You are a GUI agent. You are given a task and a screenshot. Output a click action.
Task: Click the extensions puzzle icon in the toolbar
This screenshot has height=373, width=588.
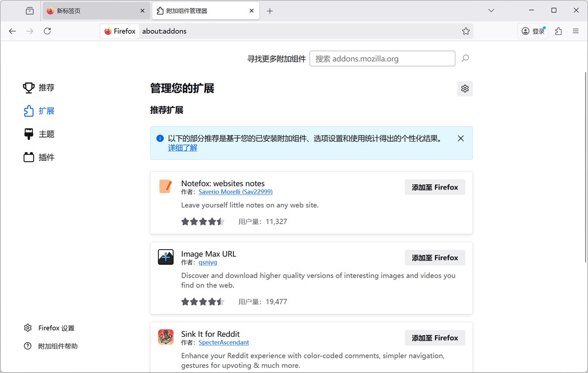click(558, 31)
